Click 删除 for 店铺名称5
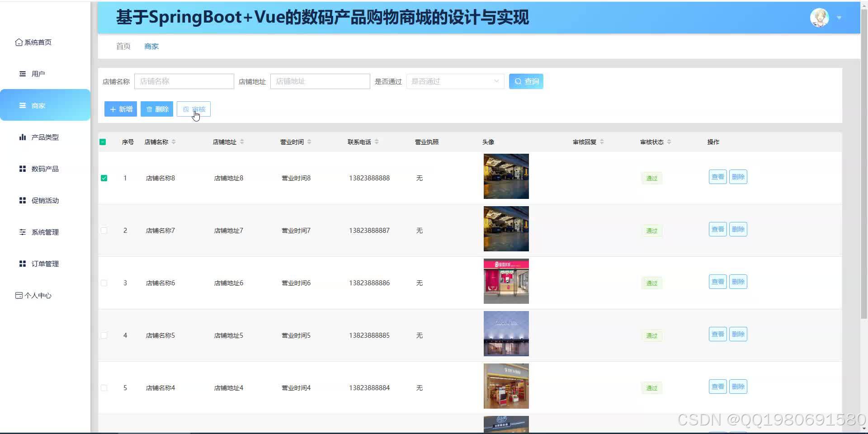 pyautogui.click(x=738, y=334)
